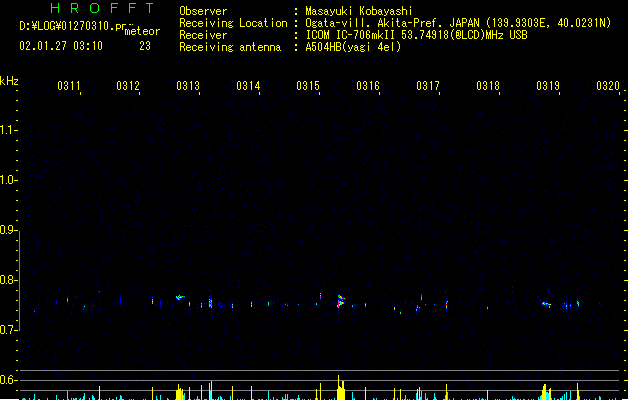The image size is (629, 400).
Task: Click the strong meteor echo after 0315
Action: point(341,301)
